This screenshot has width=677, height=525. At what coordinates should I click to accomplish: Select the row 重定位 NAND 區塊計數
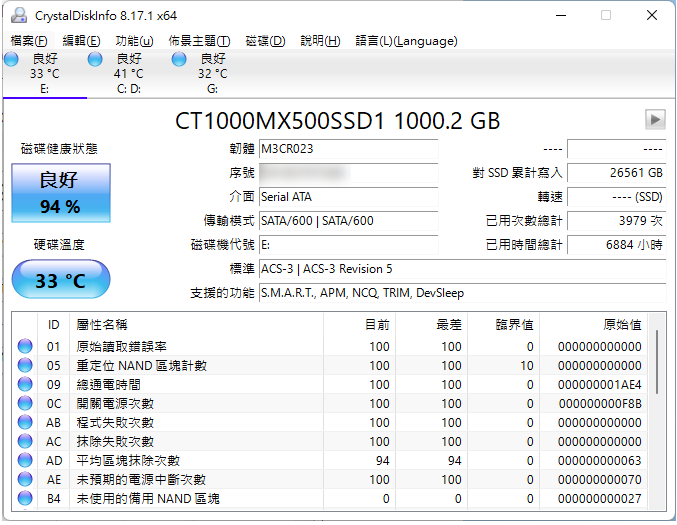pyautogui.click(x=330, y=365)
